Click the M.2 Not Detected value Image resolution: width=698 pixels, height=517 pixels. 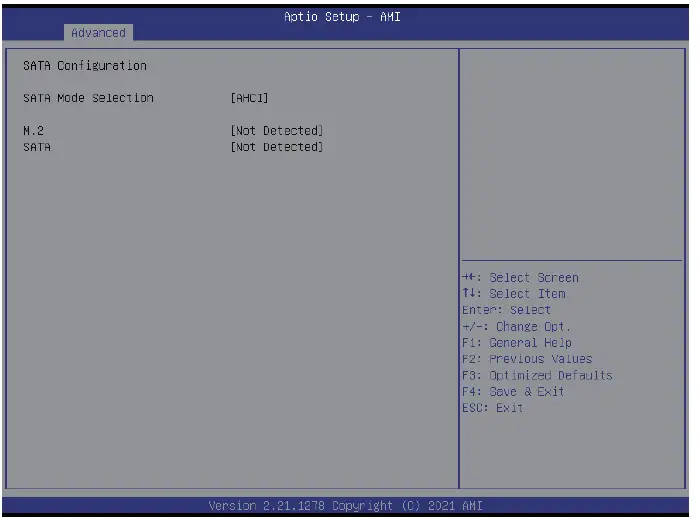[x=276, y=131]
